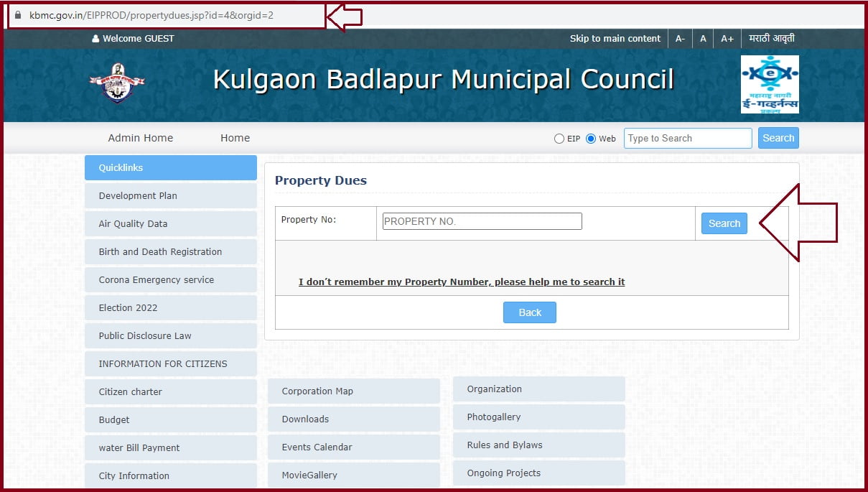
Task: Open Election 2022 quicklink
Action: [171, 307]
